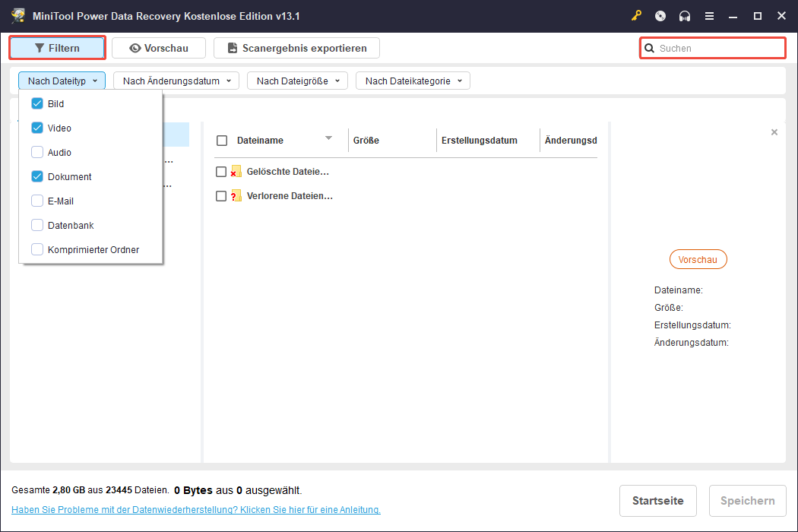The width and height of the screenshot is (798, 532).
Task: Click the Filtern funnel button
Action: coord(58,48)
